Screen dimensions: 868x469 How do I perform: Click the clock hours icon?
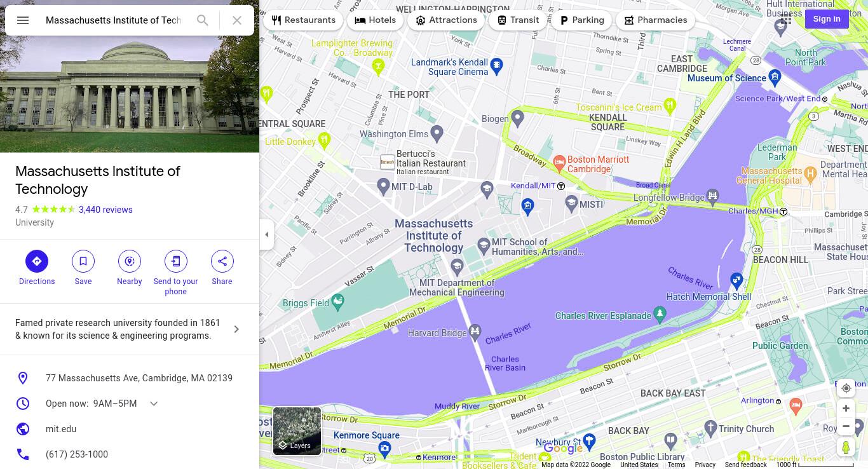point(23,404)
